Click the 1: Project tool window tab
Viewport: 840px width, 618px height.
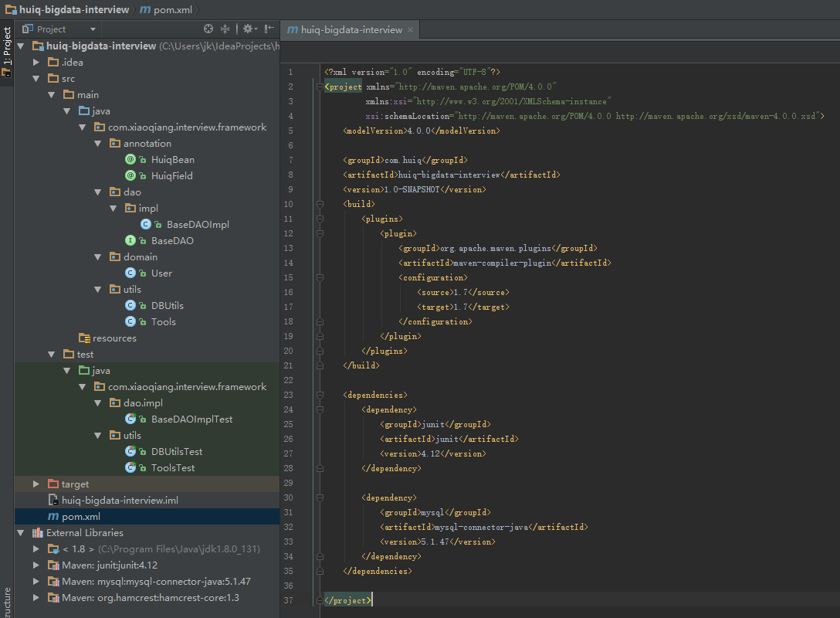coord(7,46)
